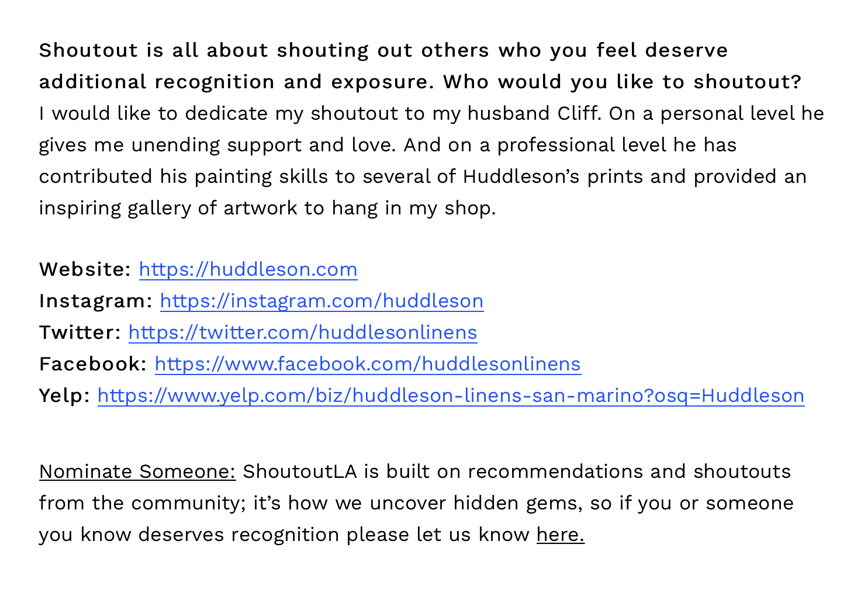Click the bold "Yelp:" label
This screenshot has height=614, width=868.
click(x=64, y=396)
